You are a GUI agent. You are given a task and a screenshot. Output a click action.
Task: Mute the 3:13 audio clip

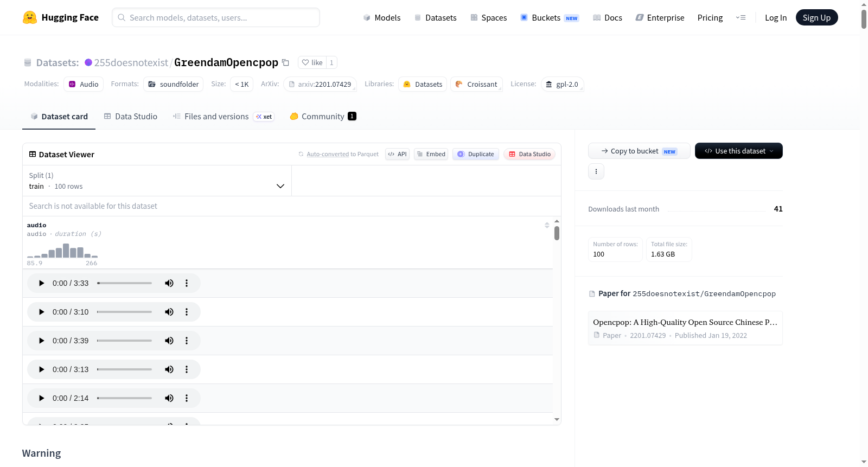click(169, 369)
